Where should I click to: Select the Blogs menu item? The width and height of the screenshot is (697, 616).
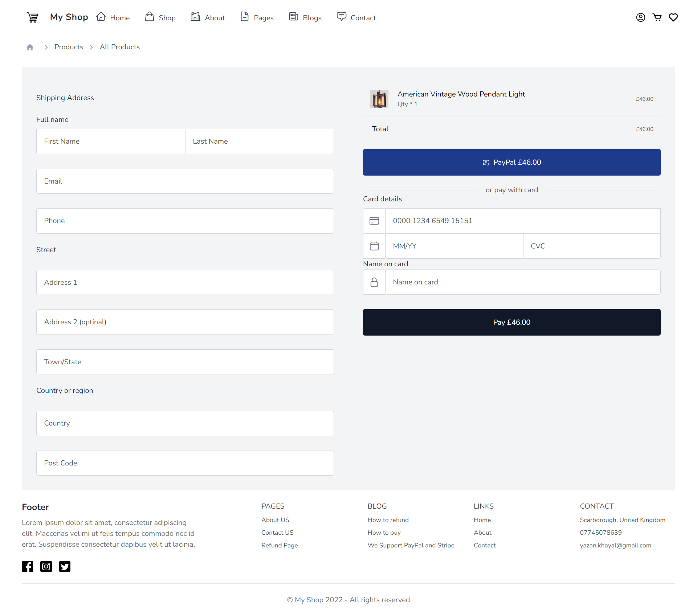(311, 17)
